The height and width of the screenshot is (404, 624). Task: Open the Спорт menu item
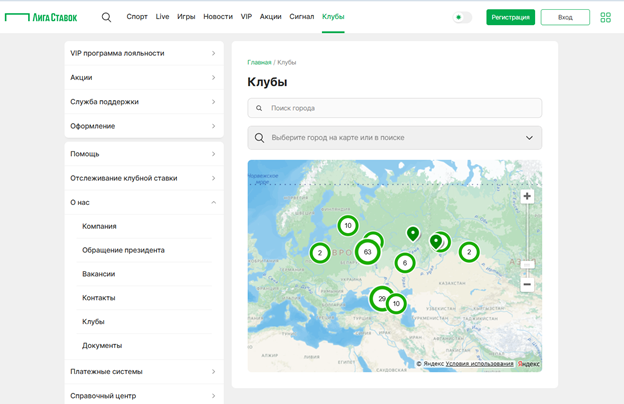point(137,17)
